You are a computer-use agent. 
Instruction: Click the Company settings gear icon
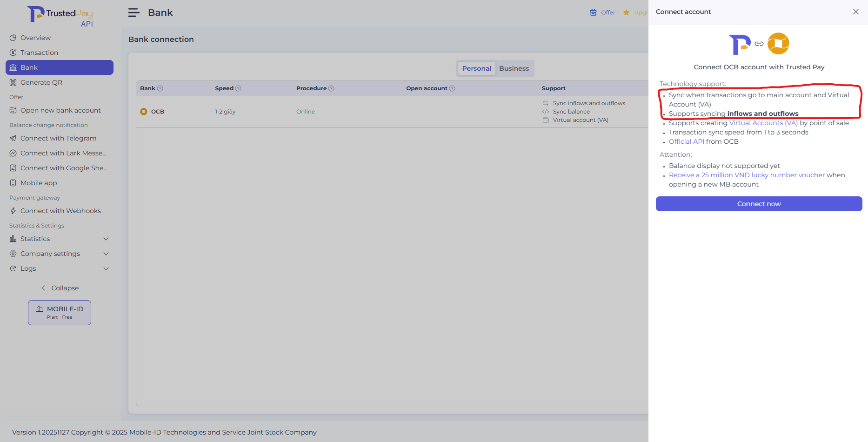[x=13, y=254]
